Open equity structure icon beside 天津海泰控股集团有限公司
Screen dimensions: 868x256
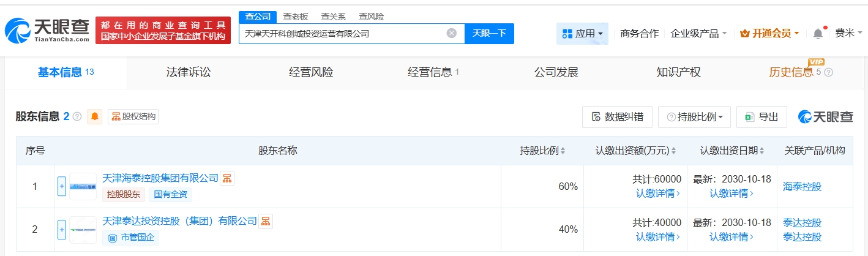[x=228, y=178]
